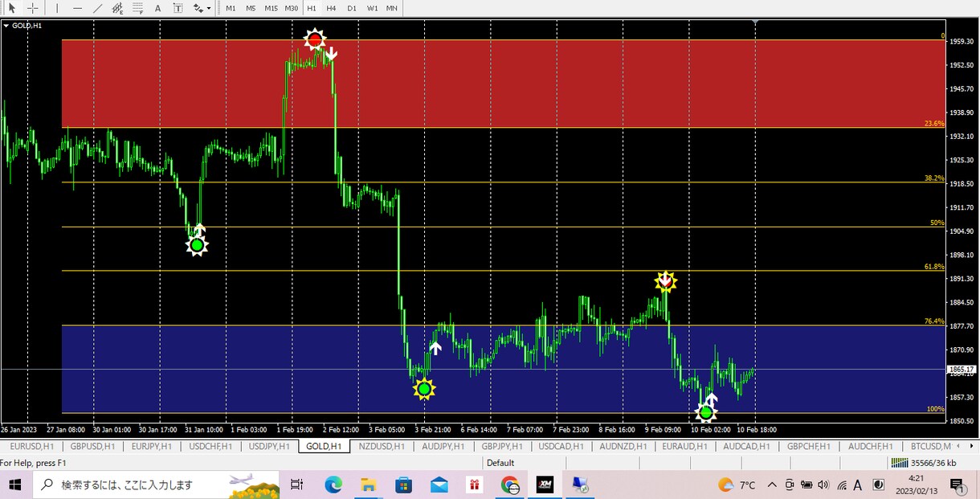Set chart to MN timeframe
980x499 pixels.
tap(392, 8)
